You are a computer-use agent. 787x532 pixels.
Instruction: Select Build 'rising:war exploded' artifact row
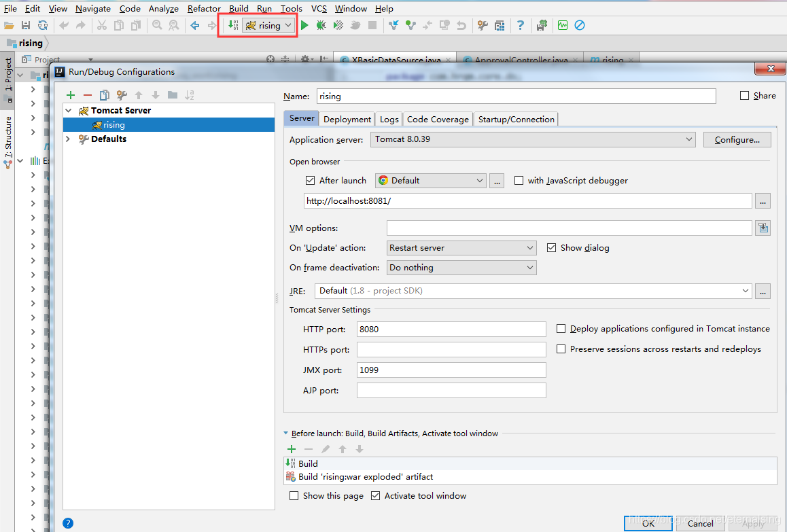click(x=530, y=477)
